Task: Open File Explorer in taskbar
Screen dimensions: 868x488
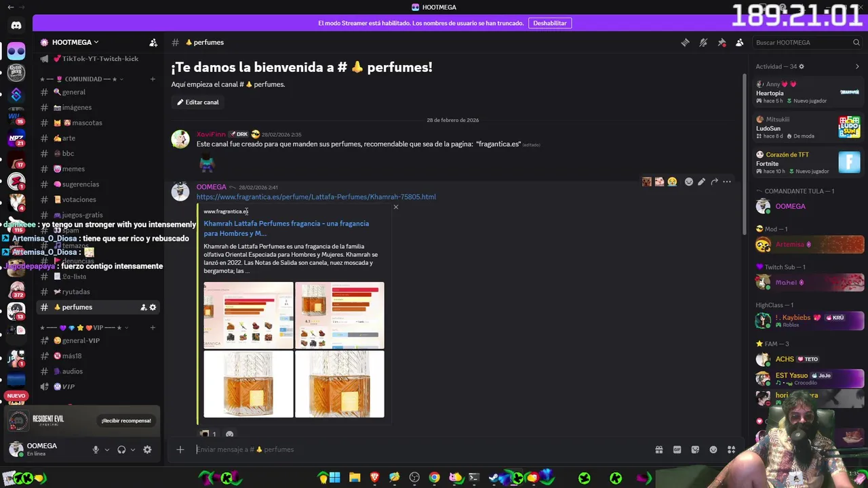Action: pyautogui.click(x=355, y=478)
